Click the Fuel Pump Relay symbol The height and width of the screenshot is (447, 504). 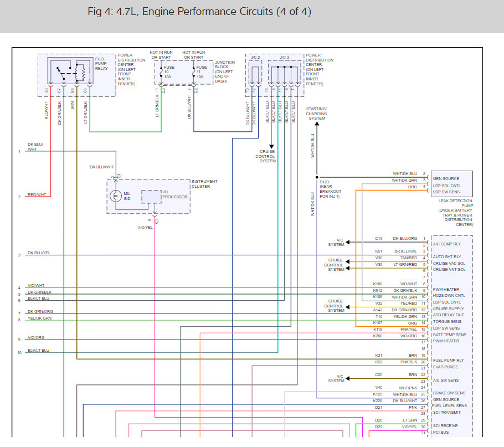point(71,70)
